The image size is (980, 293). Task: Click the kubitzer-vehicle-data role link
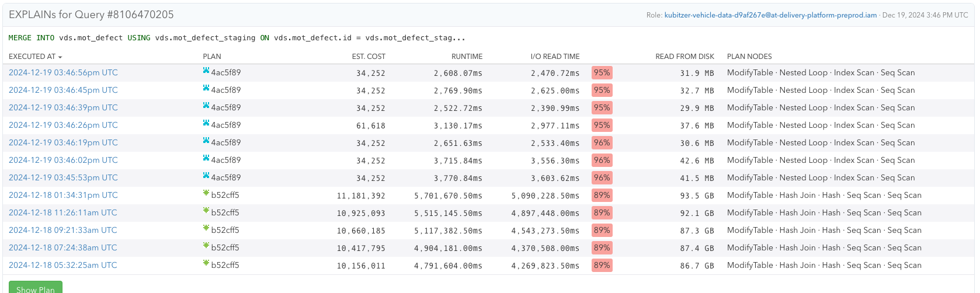click(770, 15)
